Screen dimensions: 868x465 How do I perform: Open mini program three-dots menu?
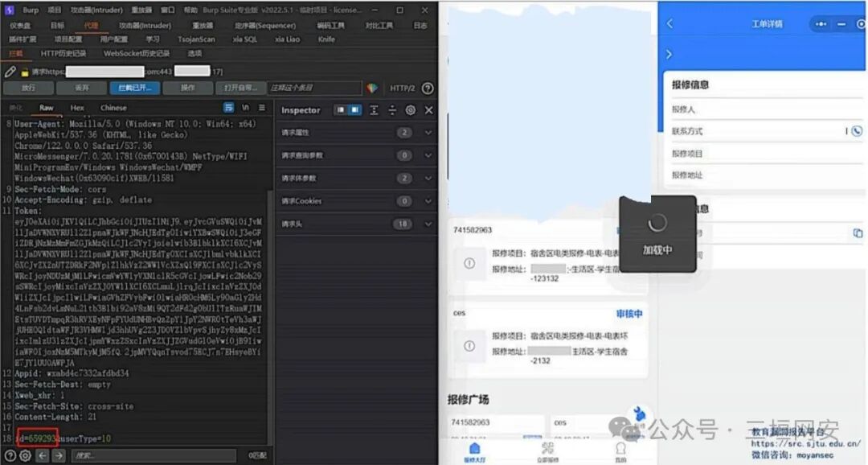821,24
